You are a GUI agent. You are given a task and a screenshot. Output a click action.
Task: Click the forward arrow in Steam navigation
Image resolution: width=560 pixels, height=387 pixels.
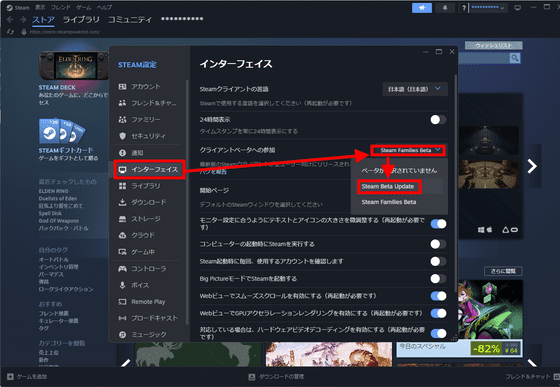pos(23,19)
